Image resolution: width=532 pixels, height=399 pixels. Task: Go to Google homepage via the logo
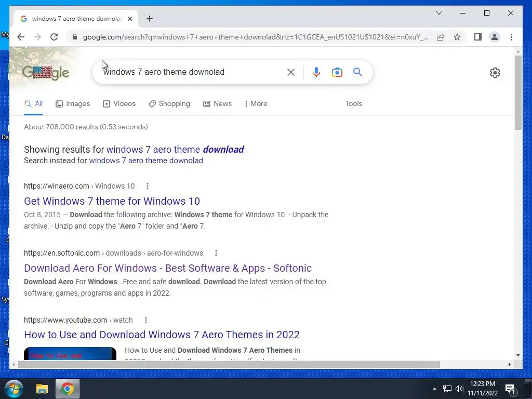pyautogui.click(x=46, y=72)
